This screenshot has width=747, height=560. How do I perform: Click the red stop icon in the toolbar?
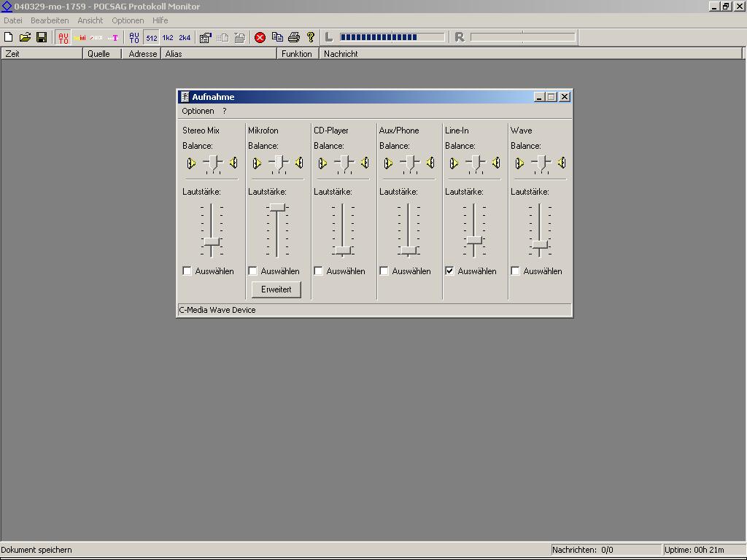[260, 37]
